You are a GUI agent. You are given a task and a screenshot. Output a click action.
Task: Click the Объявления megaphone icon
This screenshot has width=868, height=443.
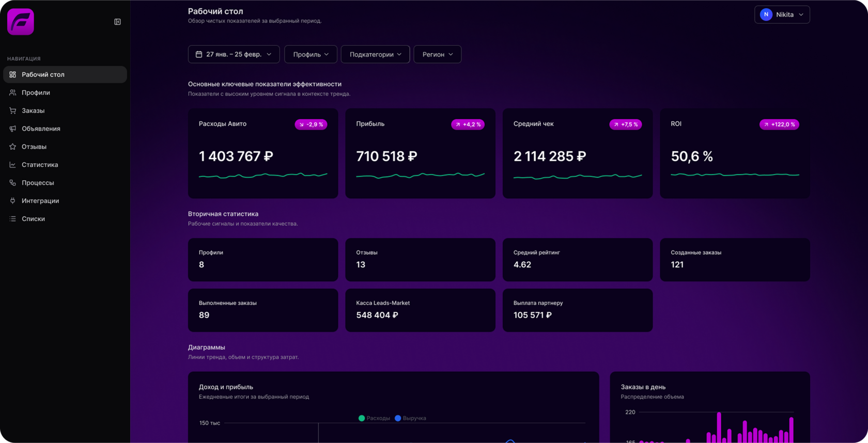pyautogui.click(x=13, y=129)
